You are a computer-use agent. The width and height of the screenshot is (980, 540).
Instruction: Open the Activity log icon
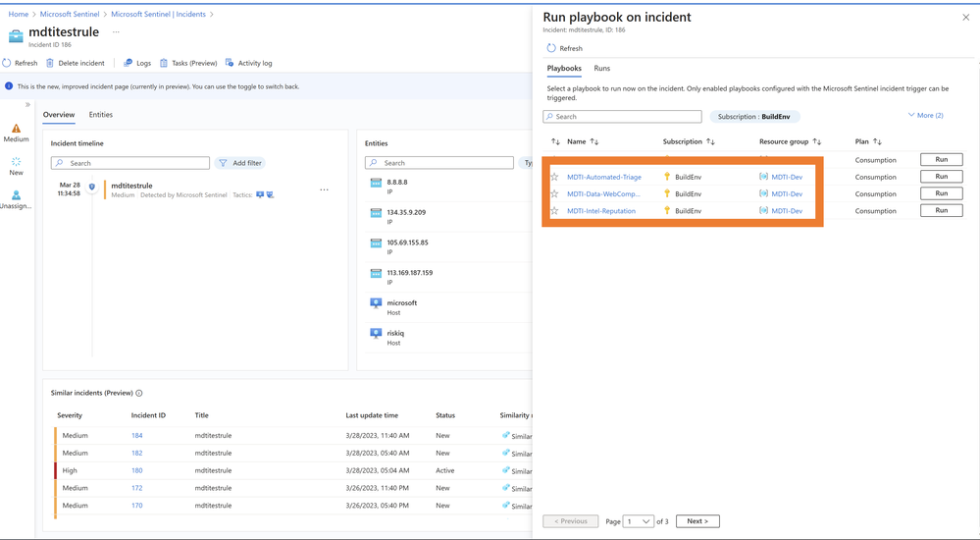[230, 63]
